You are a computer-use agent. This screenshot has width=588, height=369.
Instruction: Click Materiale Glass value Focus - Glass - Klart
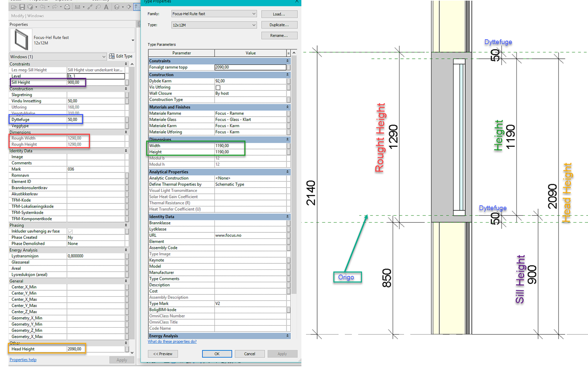[250, 120]
